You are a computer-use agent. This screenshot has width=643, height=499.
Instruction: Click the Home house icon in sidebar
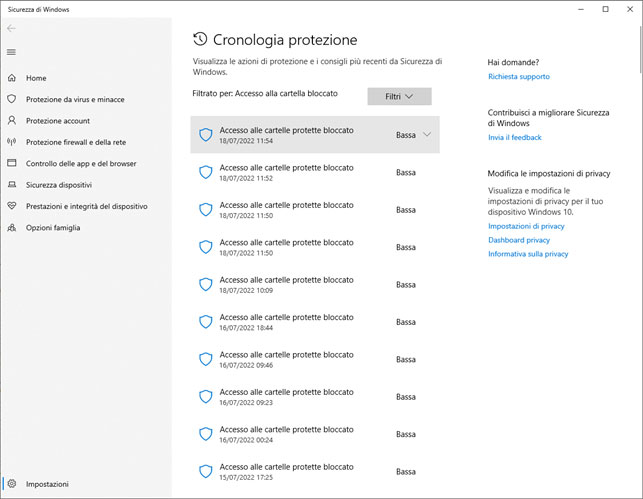coord(12,77)
